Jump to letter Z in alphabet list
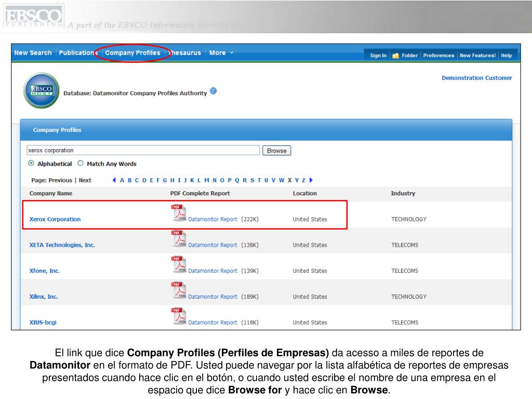 pos(303,180)
